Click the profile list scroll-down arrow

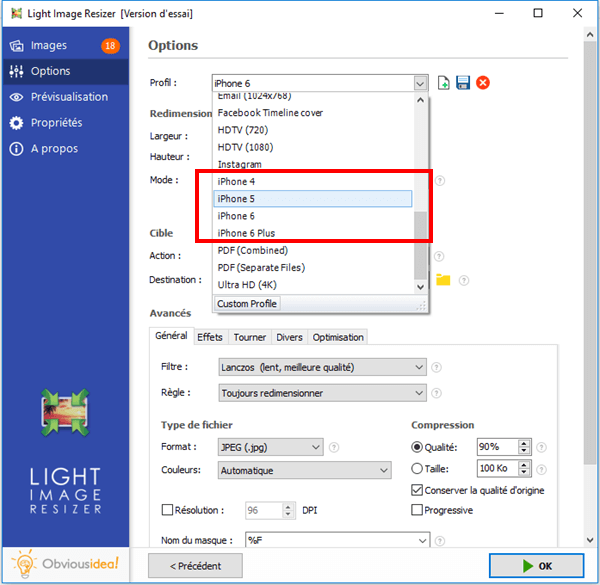(x=421, y=287)
